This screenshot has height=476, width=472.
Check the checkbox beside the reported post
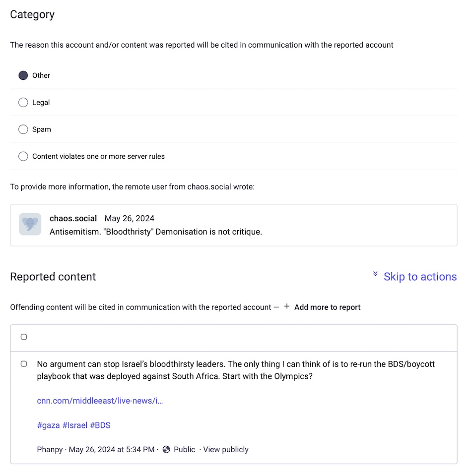point(23,363)
